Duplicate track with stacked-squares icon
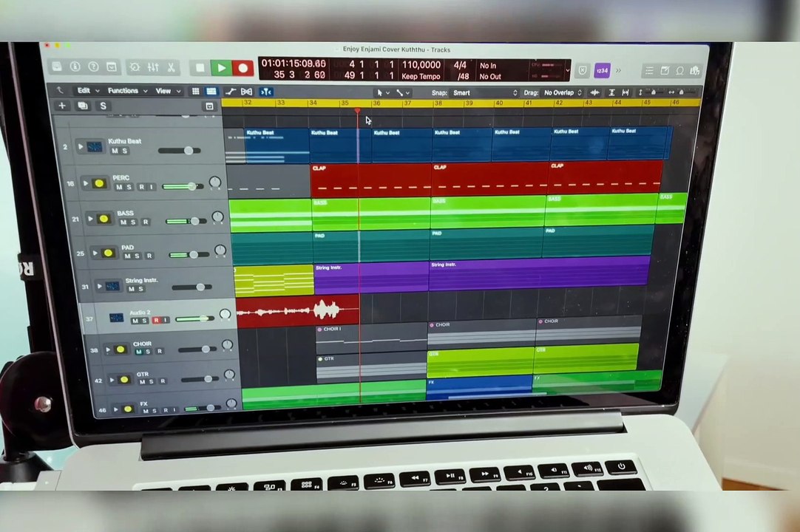The height and width of the screenshot is (532, 800). (x=83, y=106)
